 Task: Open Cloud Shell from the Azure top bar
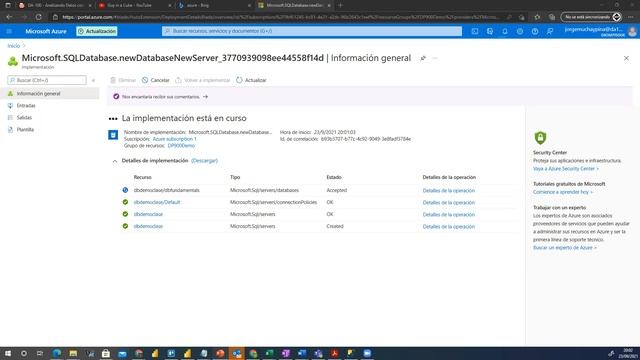pos(475,31)
